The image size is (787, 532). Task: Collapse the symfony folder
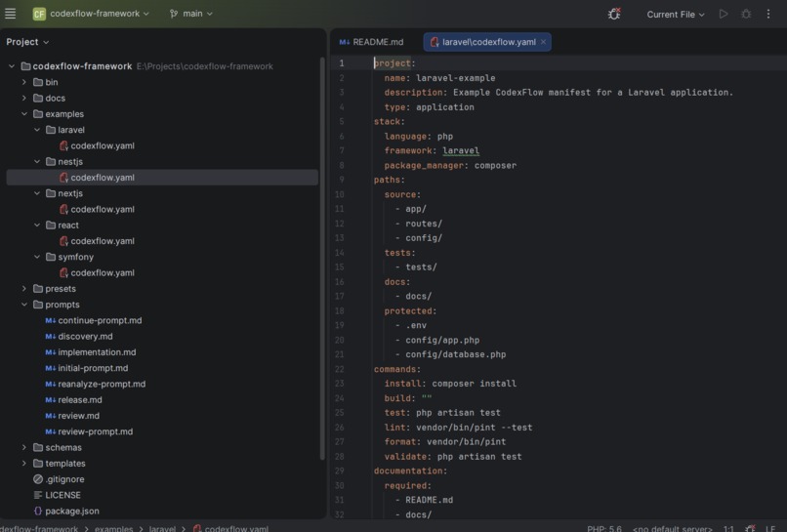coord(37,257)
